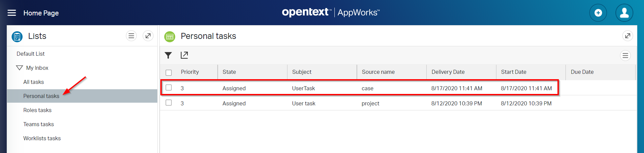Open the user profile icon

[624, 13]
